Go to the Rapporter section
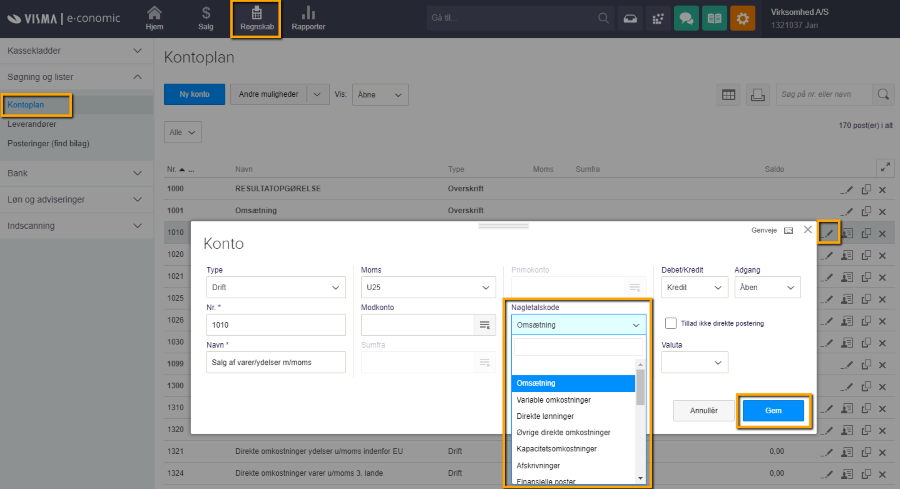The image size is (900, 489). (308, 18)
